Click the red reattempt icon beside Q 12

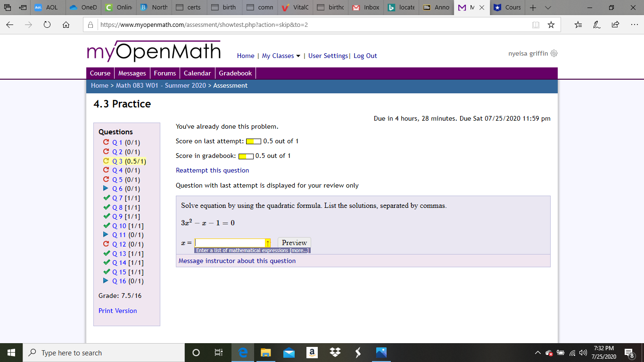pyautogui.click(x=106, y=244)
